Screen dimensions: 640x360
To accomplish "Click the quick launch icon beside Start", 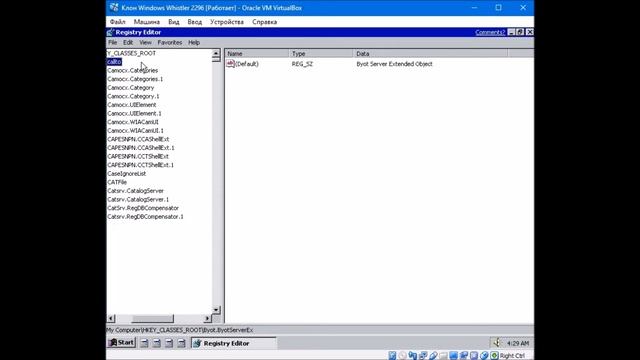I will 144,343.
